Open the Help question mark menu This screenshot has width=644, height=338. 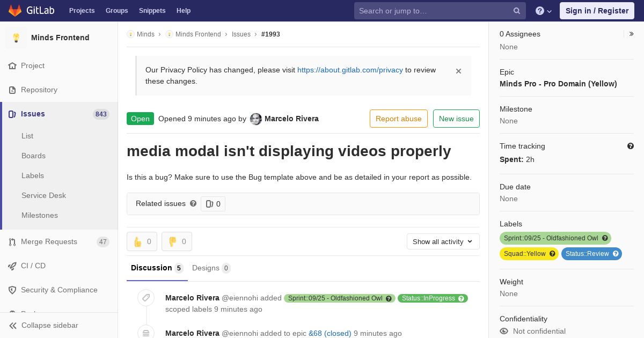[544, 11]
